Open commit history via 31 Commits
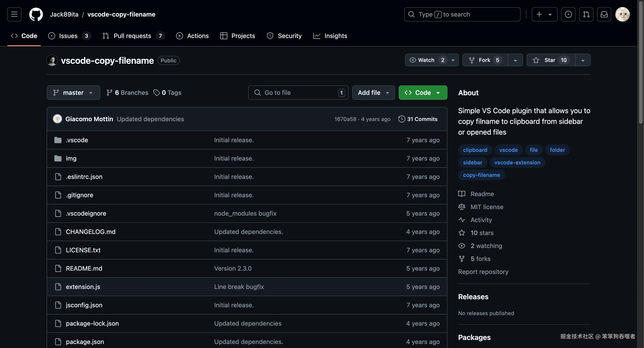This screenshot has width=644, height=348. [x=418, y=119]
